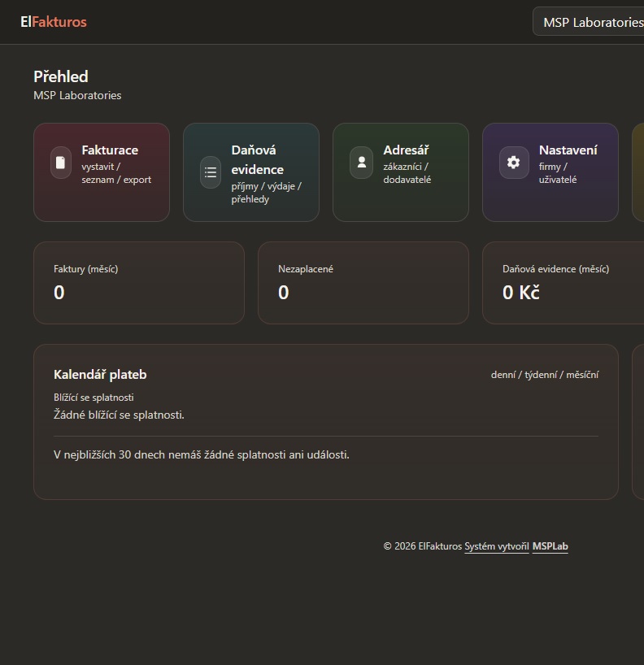The image size is (644, 665).
Task: Select the Faktury (měsíc) stat card
Action: pyautogui.click(x=139, y=283)
